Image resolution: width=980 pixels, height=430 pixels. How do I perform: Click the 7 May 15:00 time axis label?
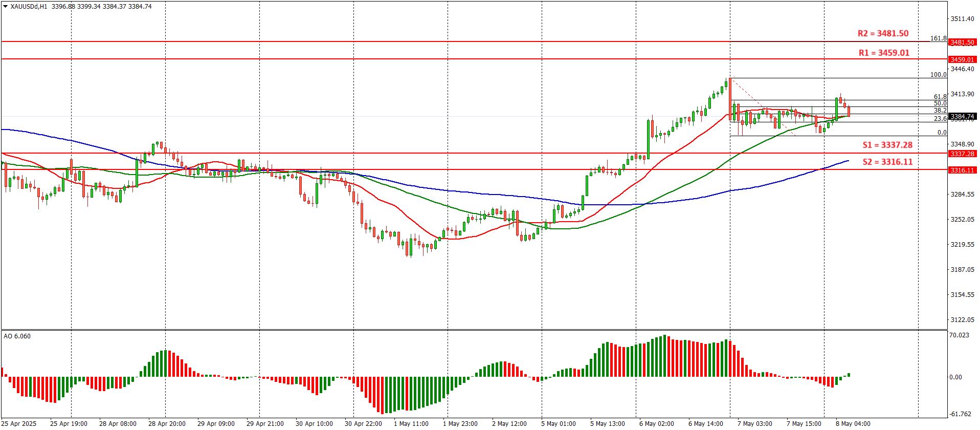[804, 424]
